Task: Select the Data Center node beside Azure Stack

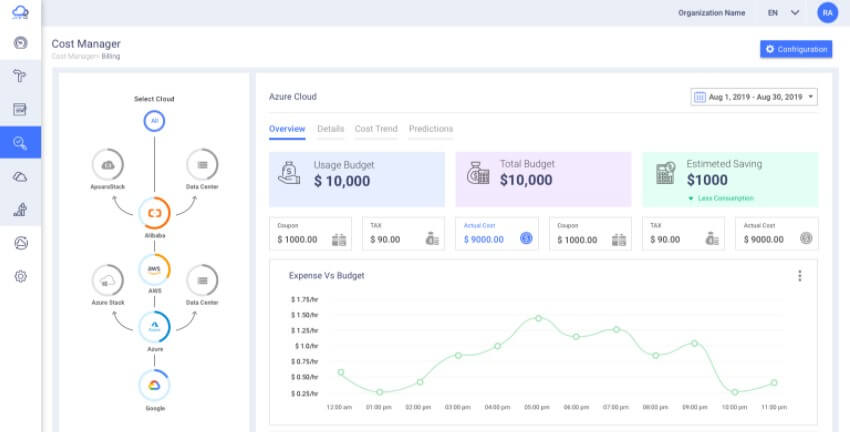Action: coord(202,280)
